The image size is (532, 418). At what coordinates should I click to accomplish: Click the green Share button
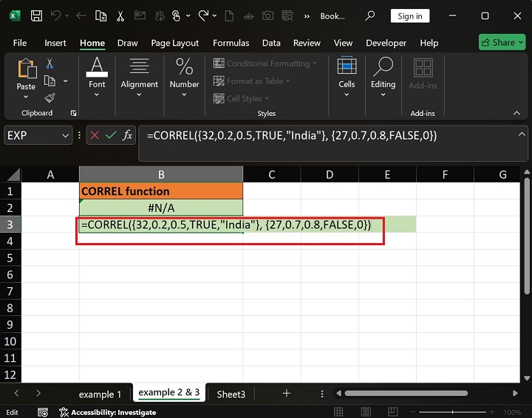tap(502, 42)
